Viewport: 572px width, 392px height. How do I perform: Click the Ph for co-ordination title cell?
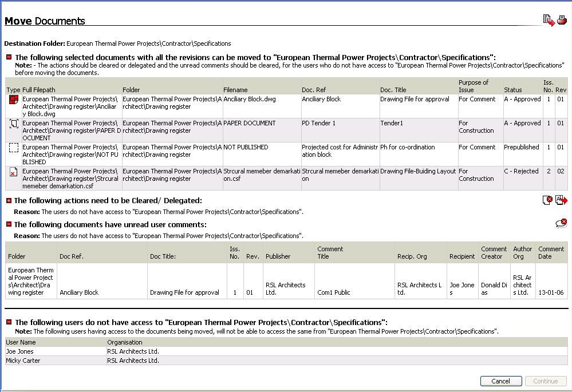click(x=419, y=155)
